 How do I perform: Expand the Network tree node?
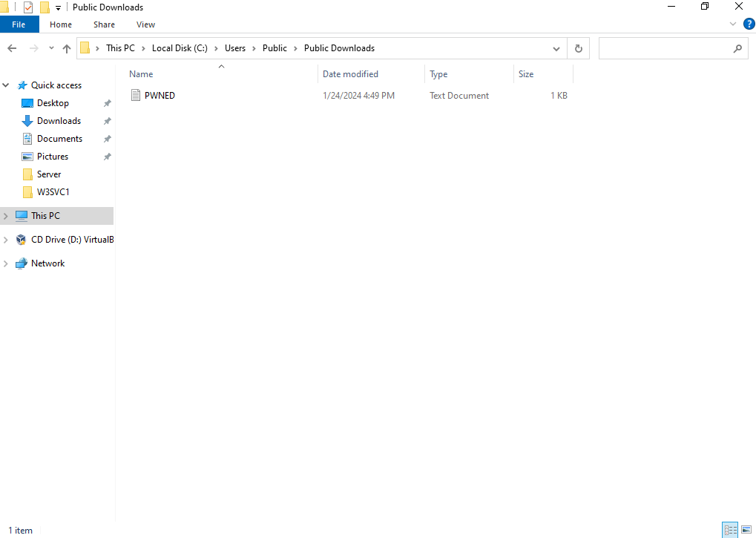(x=5, y=263)
